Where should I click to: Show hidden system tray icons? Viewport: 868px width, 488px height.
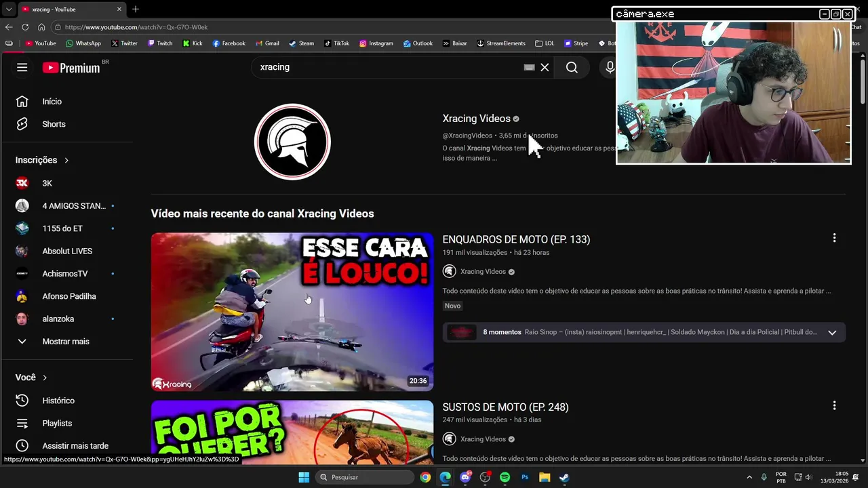pyautogui.click(x=749, y=477)
